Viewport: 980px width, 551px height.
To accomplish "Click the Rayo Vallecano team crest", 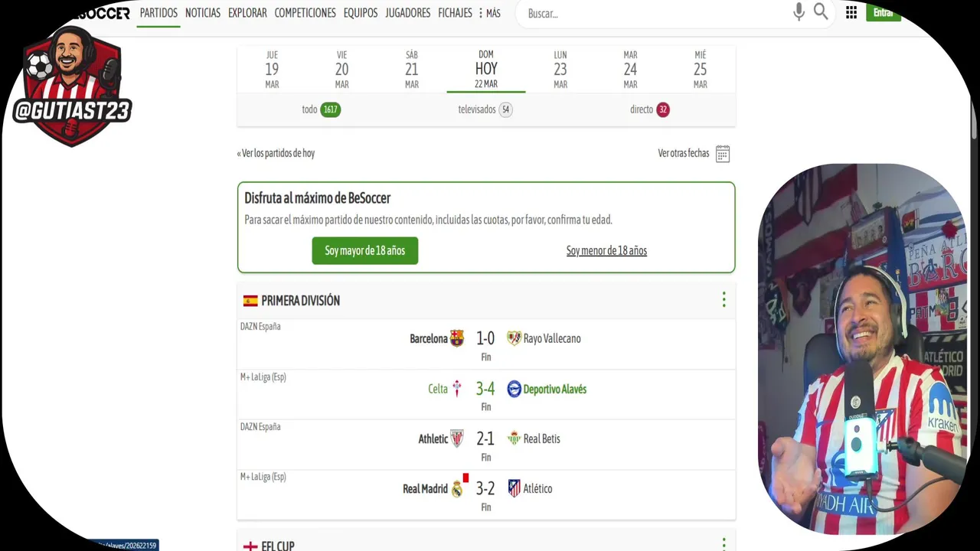I will click(514, 338).
